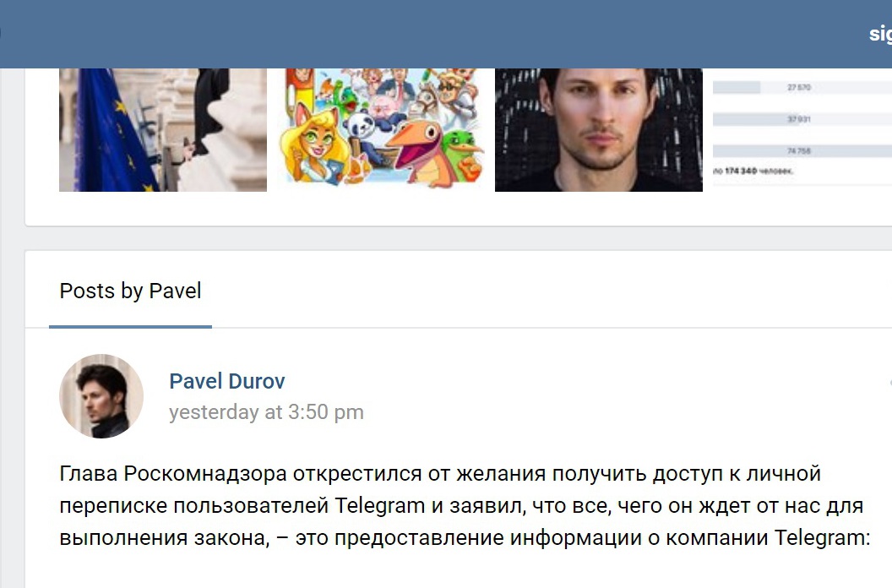Open the yesterday at 3:50 pm timestamp
The image size is (892, 588).
(x=266, y=412)
